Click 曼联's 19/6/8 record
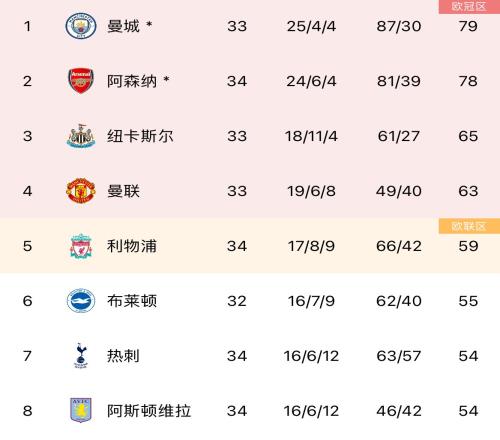This screenshot has height=440, width=500. tap(311, 191)
